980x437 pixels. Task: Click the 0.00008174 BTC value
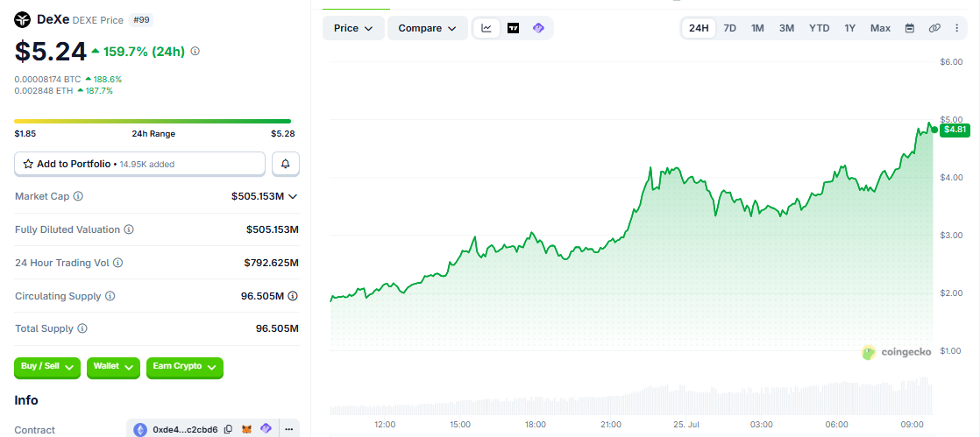(x=48, y=80)
